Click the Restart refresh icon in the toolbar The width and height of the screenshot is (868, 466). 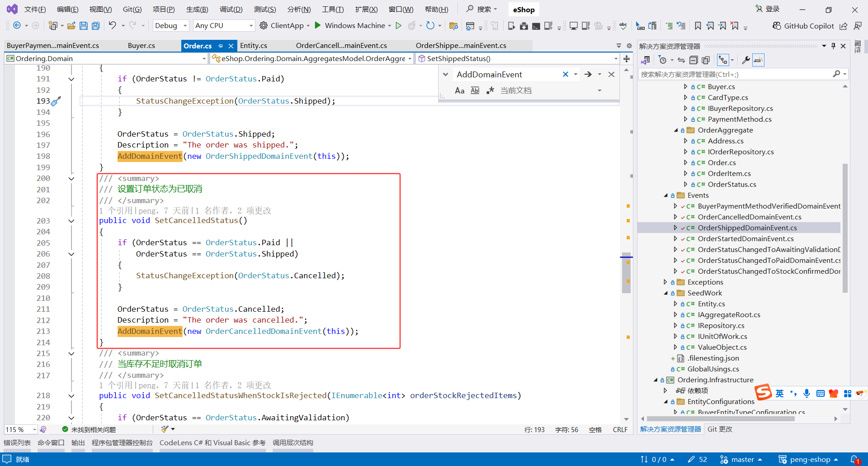click(430, 26)
